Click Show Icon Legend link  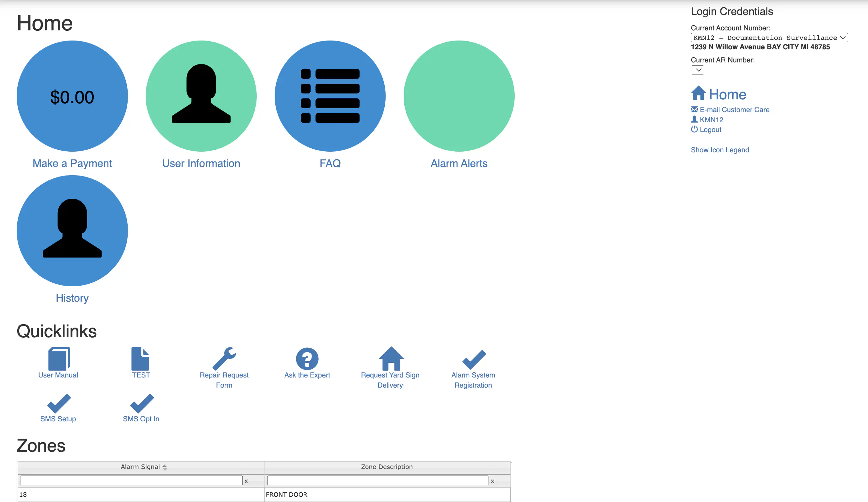pos(720,150)
